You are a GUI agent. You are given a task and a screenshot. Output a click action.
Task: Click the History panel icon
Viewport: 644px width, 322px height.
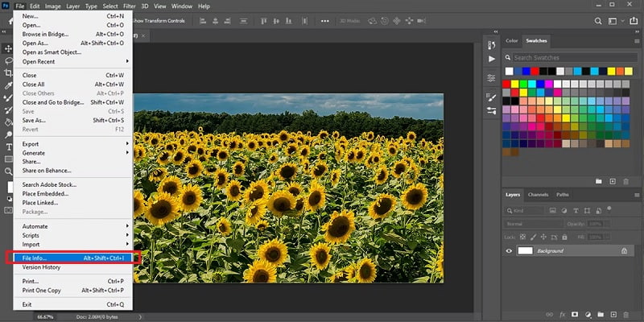(492, 45)
